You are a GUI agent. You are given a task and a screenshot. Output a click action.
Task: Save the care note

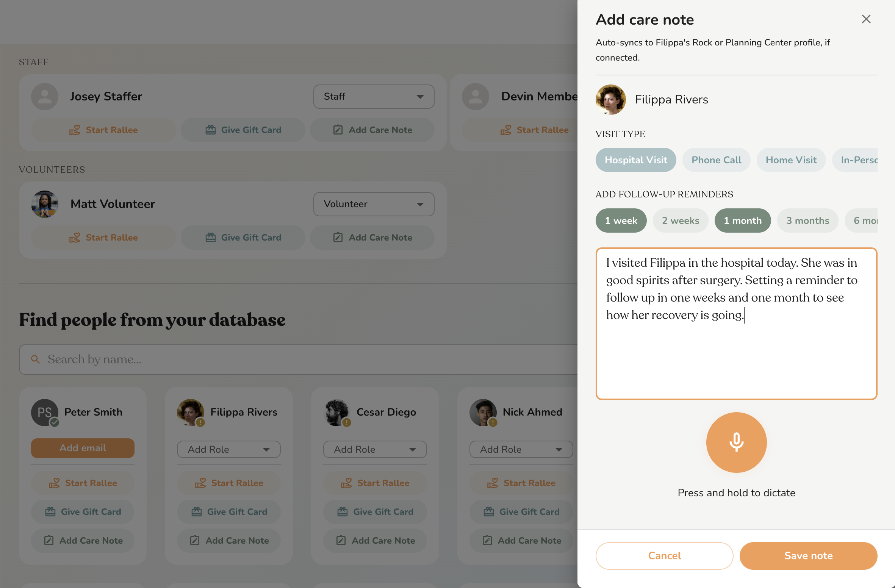point(808,556)
